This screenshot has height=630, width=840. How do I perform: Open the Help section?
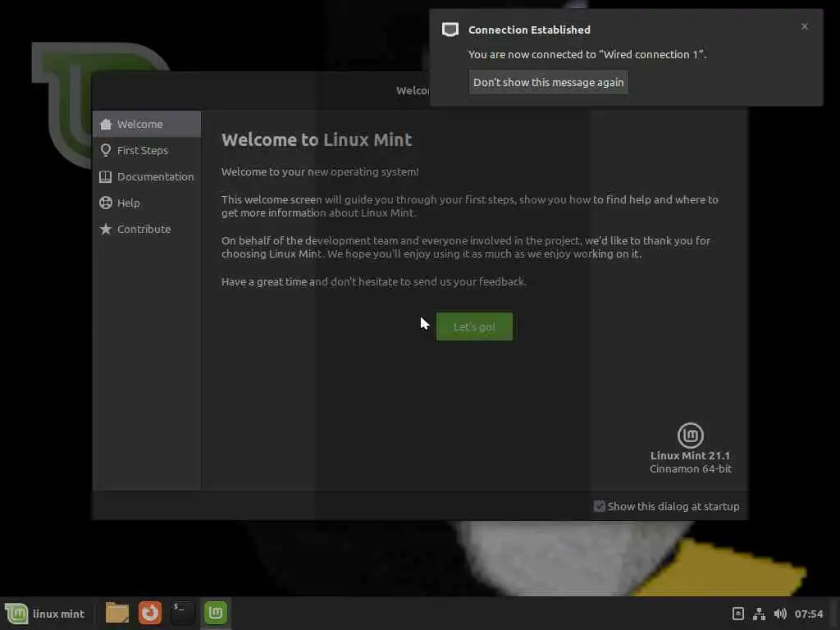coord(147,203)
